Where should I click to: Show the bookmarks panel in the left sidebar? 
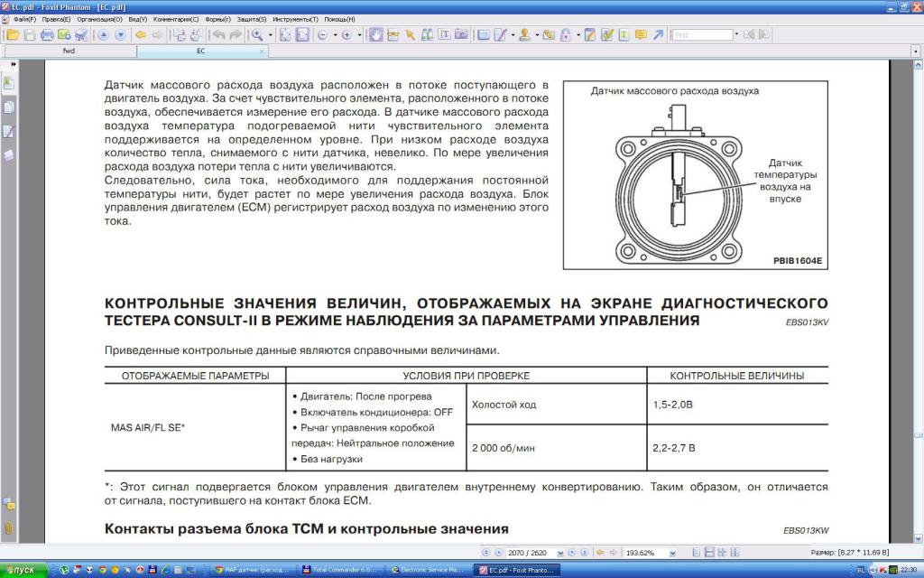tap(9, 82)
